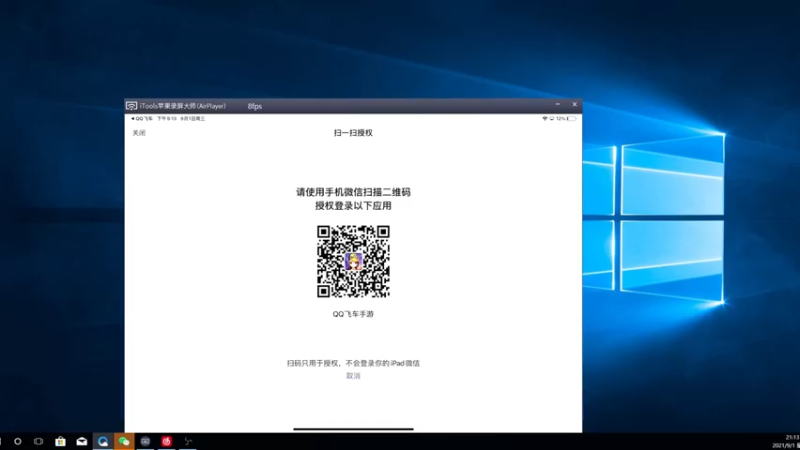Screen dimensions: 800x450
Task: Click the game avatar in the QR code center
Action: tap(353, 262)
